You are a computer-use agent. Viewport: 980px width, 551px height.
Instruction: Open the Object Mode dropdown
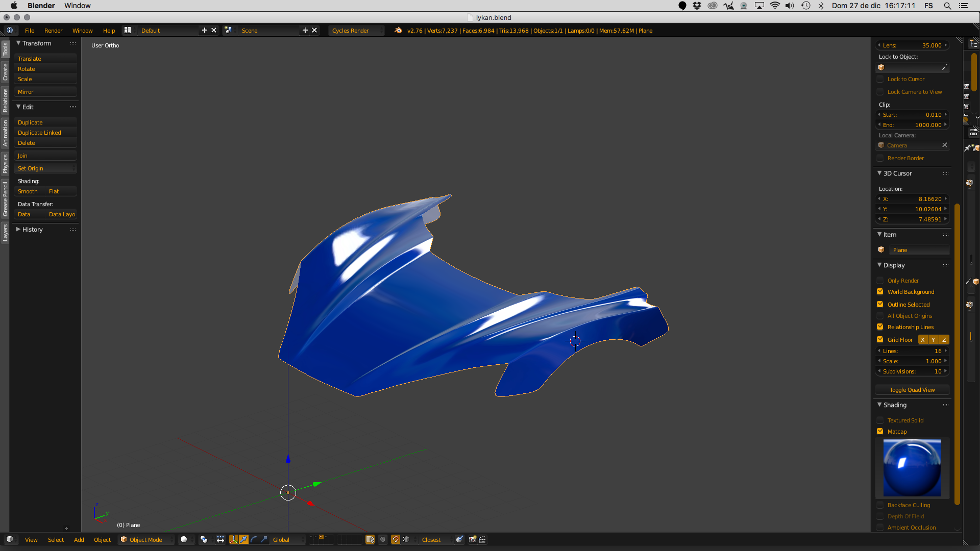point(146,539)
